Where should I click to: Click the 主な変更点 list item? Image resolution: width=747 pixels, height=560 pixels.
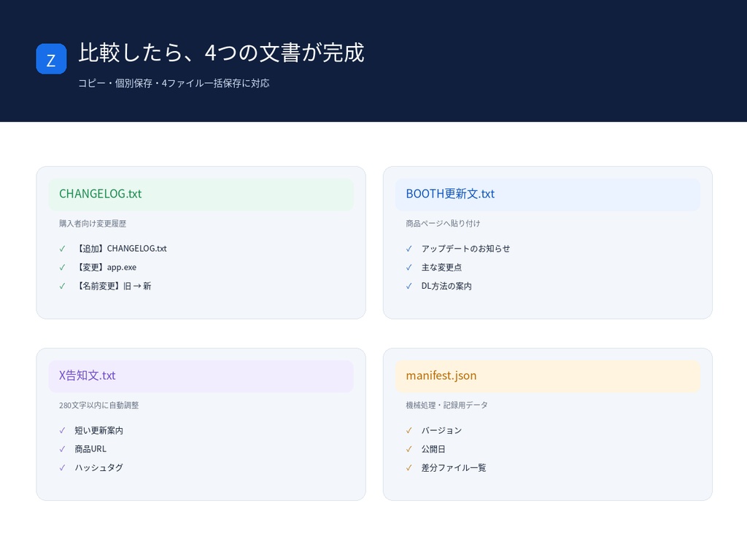[x=441, y=267]
